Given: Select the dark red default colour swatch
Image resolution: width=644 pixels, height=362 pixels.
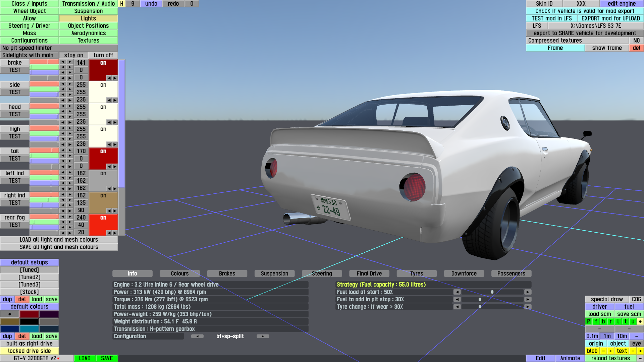Looking at the screenshot, I should coord(29,314).
